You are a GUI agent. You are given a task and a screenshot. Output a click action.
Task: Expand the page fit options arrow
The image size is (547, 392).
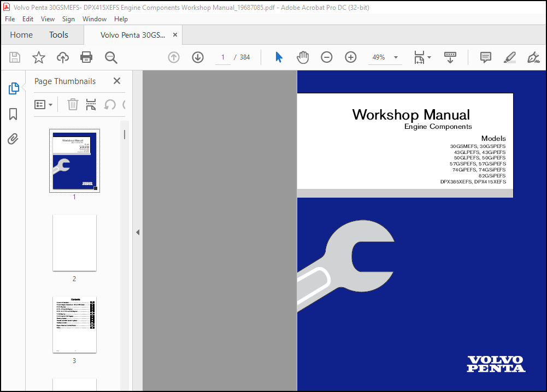[x=430, y=57]
